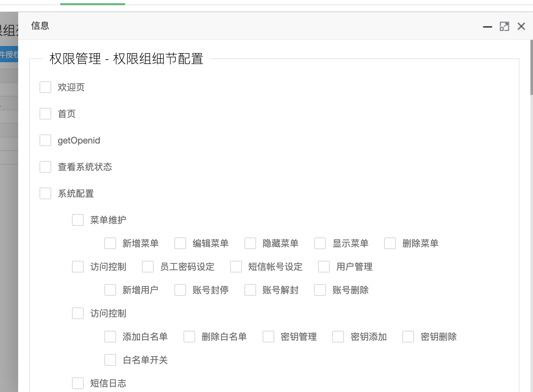Check the 删除菜单 checkbox
Viewport: 533px width, 392px height.
point(390,243)
